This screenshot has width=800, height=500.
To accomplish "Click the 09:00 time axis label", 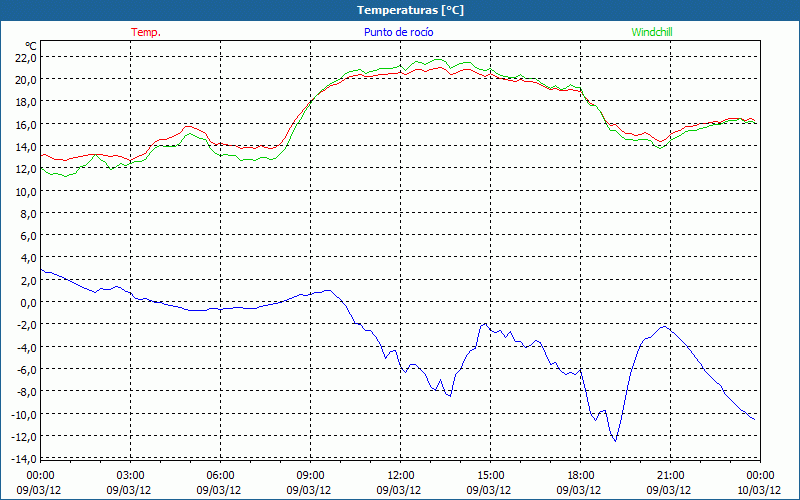I will coord(310,476).
